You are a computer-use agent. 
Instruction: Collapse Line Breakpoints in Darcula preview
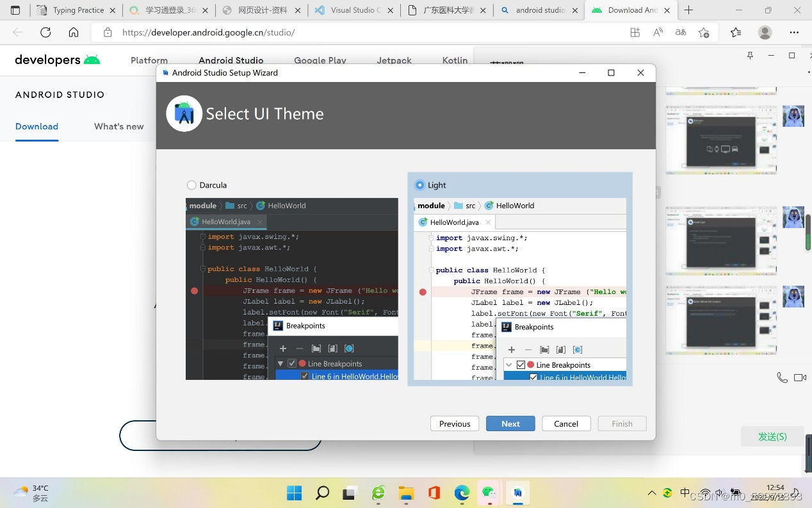pyautogui.click(x=280, y=363)
